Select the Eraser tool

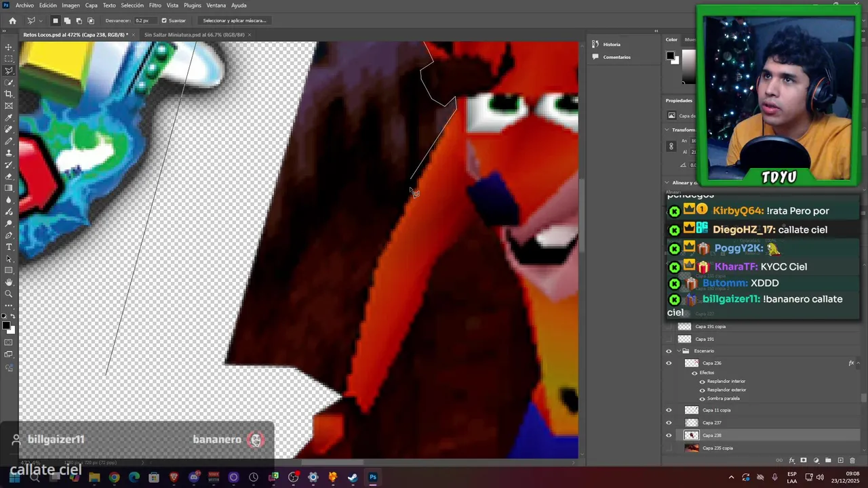pyautogui.click(x=9, y=176)
